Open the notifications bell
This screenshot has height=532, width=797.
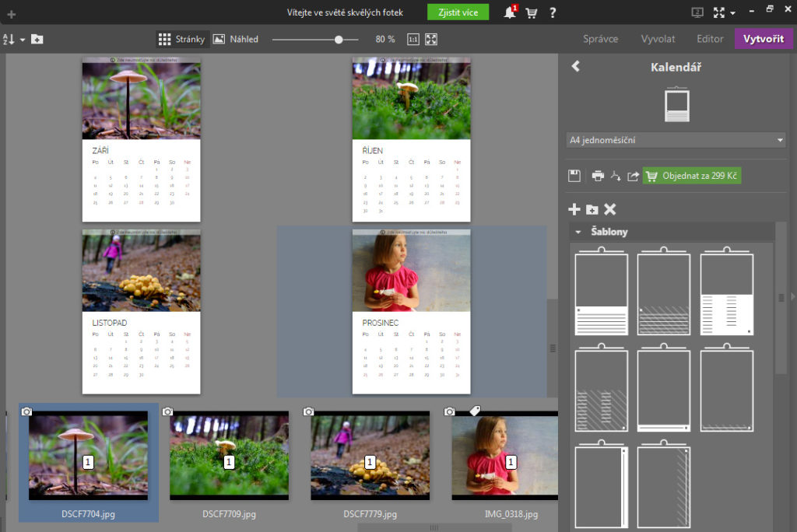tap(510, 12)
